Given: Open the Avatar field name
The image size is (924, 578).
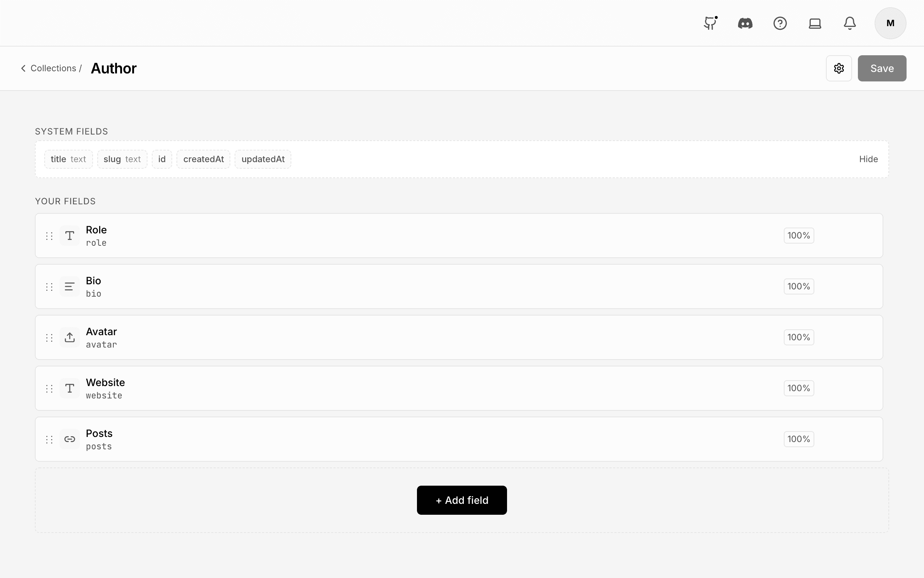Looking at the screenshot, I should point(101,332).
